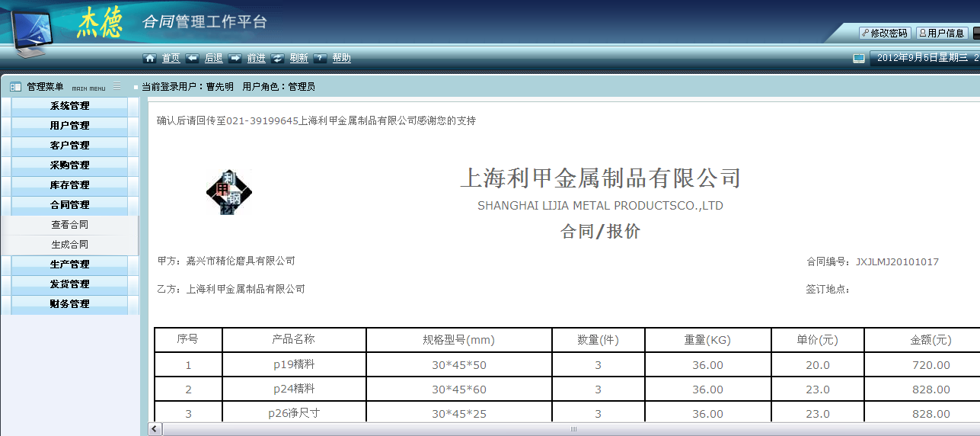Expand the 用户管理 menu section
The image size is (980, 436).
(69, 126)
